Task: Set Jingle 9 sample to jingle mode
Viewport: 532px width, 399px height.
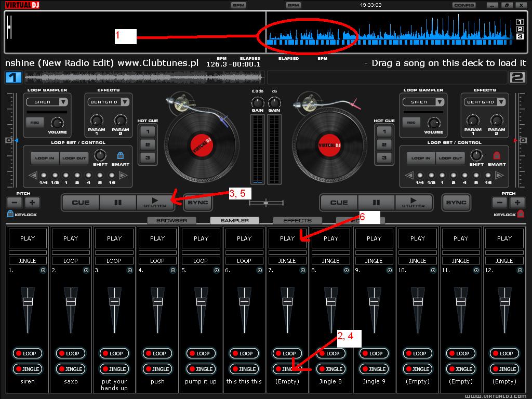Action: pyautogui.click(x=374, y=369)
